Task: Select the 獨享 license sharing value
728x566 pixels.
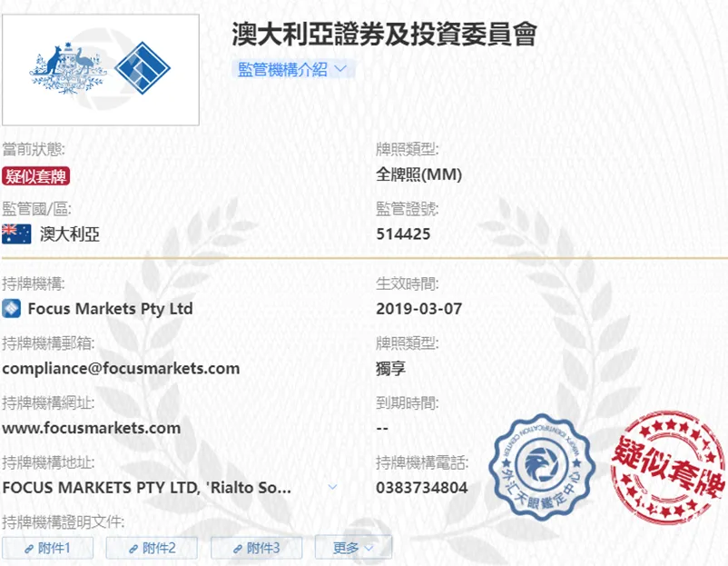Action: point(390,369)
